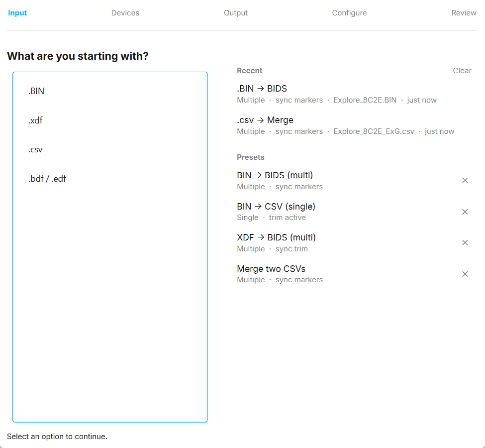This screenshot has height=448, width=485.
Task: Click the 'What are you starting with?' heading
Action: [x=78, y=56]
